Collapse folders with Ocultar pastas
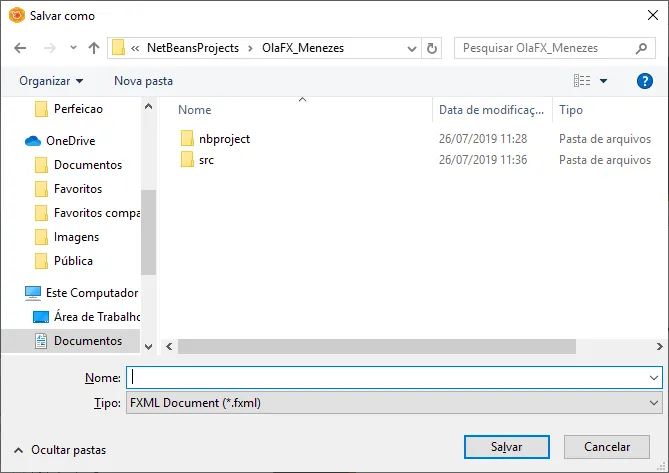 (x=60, y=450)
